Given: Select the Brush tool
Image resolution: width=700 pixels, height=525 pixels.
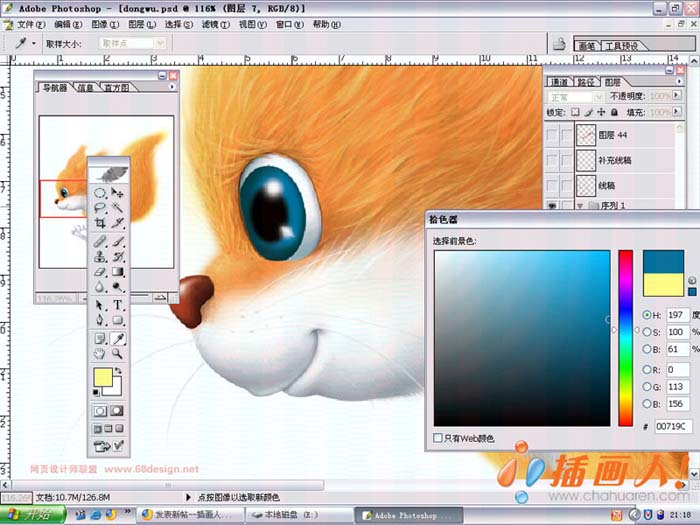Looking at the screenshot, I should point(117,242).
